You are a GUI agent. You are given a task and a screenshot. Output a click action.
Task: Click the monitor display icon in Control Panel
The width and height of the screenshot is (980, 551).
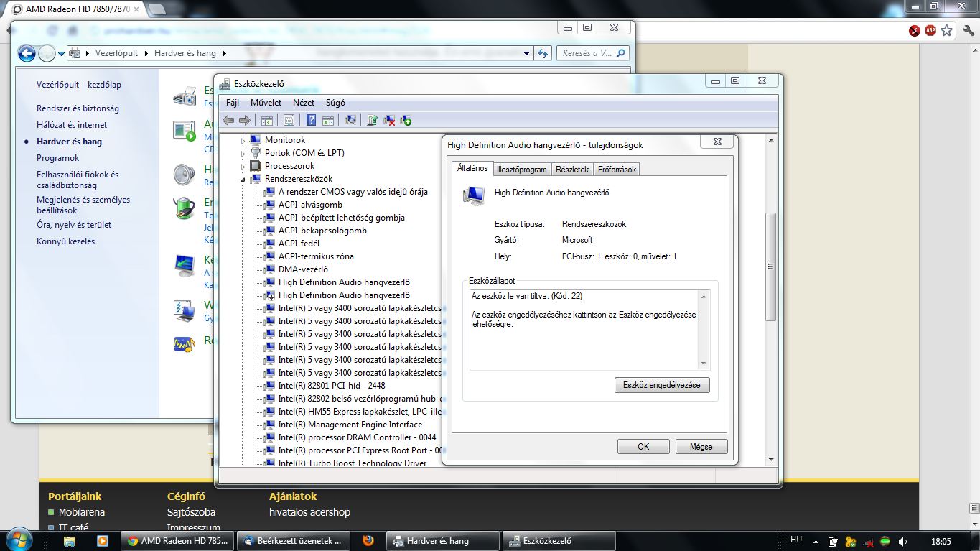(x=185, y=266)
